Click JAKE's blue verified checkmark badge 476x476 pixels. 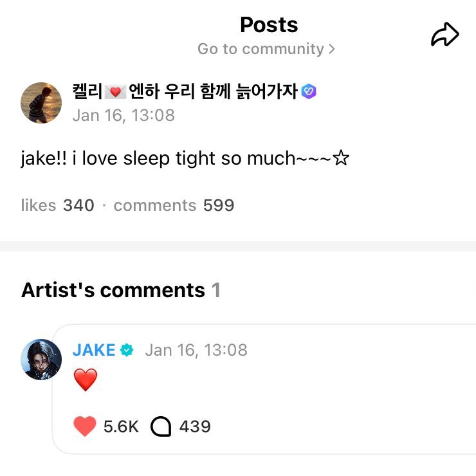coord(127,350)
